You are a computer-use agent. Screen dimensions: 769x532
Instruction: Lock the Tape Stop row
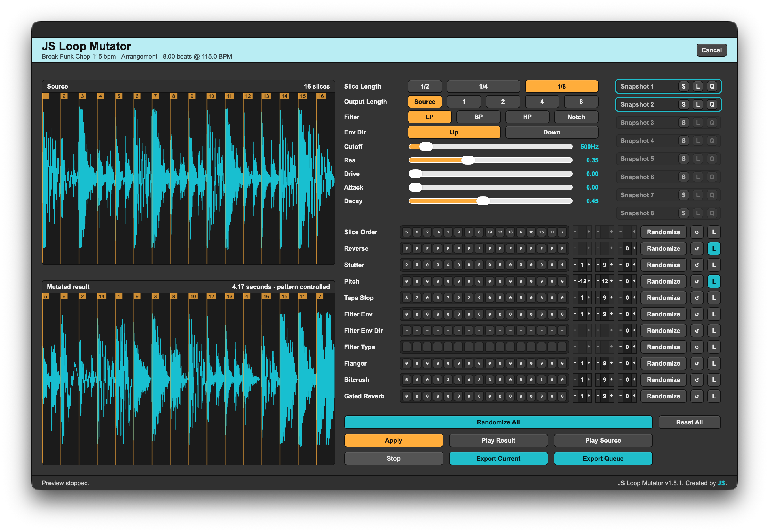(714, 298)
